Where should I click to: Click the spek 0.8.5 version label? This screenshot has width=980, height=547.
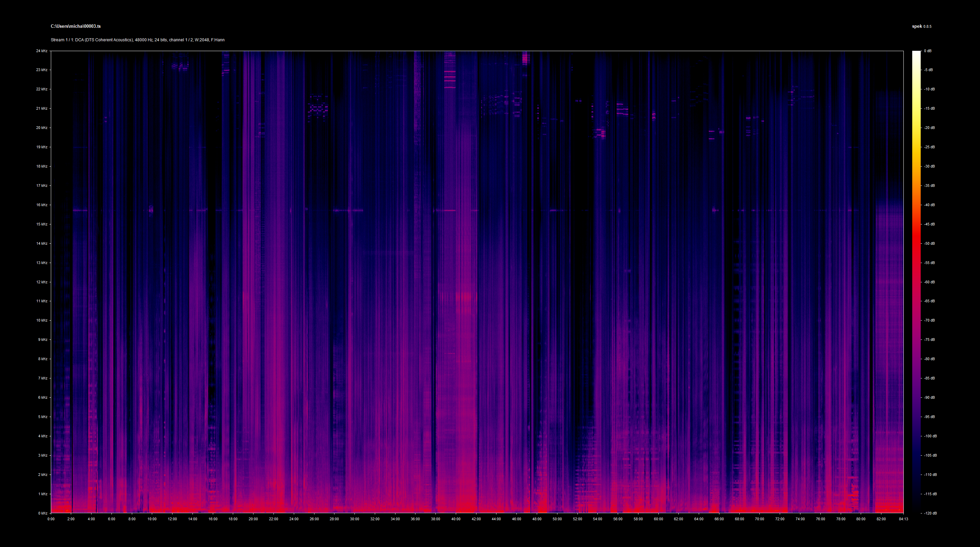click(921, 26)
